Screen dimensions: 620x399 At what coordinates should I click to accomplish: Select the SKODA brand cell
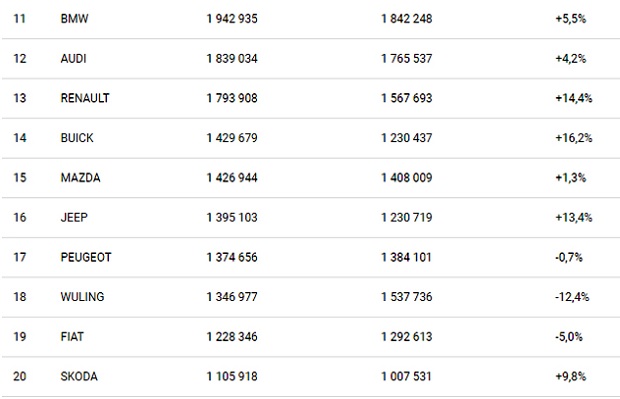click(x=79, y=376)
